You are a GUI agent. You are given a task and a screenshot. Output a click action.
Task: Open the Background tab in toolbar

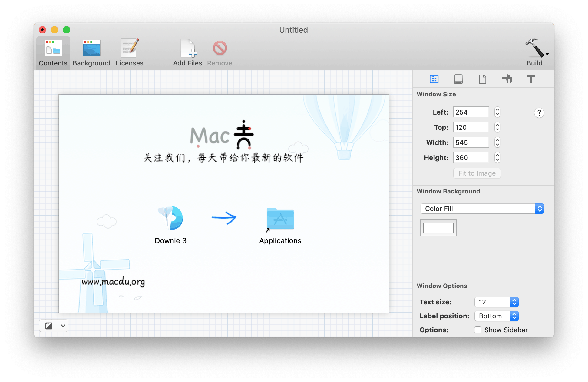(x=91, y=53)
